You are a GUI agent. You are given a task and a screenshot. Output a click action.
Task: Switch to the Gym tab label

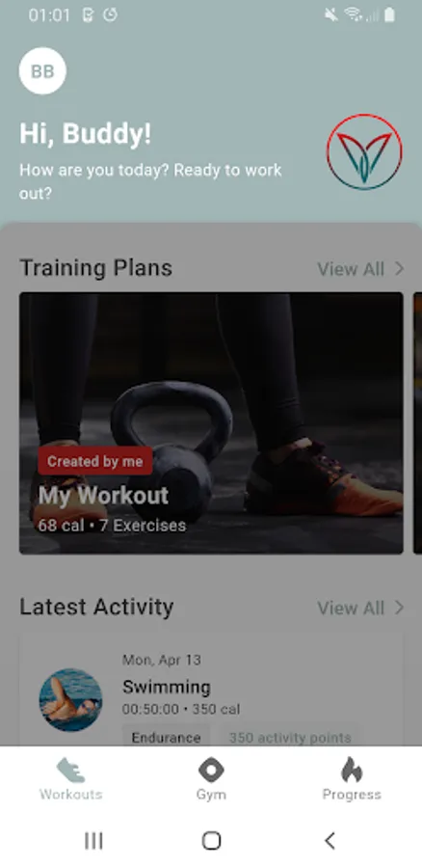211,795
